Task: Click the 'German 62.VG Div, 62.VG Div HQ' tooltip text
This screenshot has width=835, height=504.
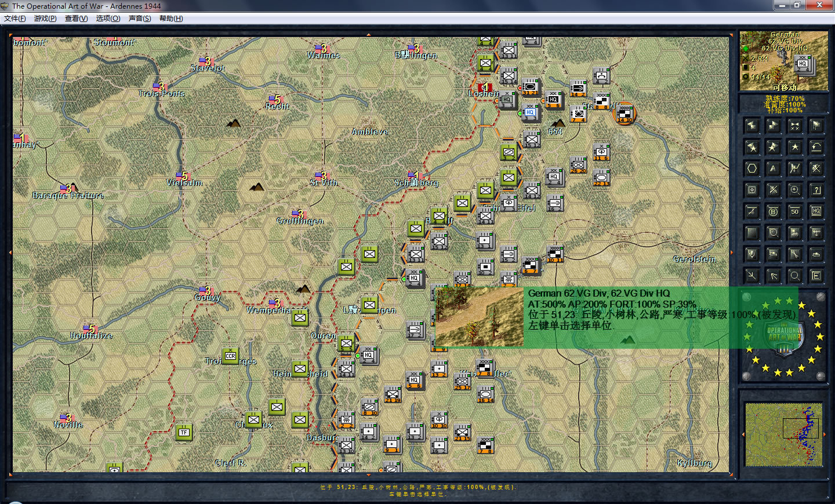Action: (598, 293)
